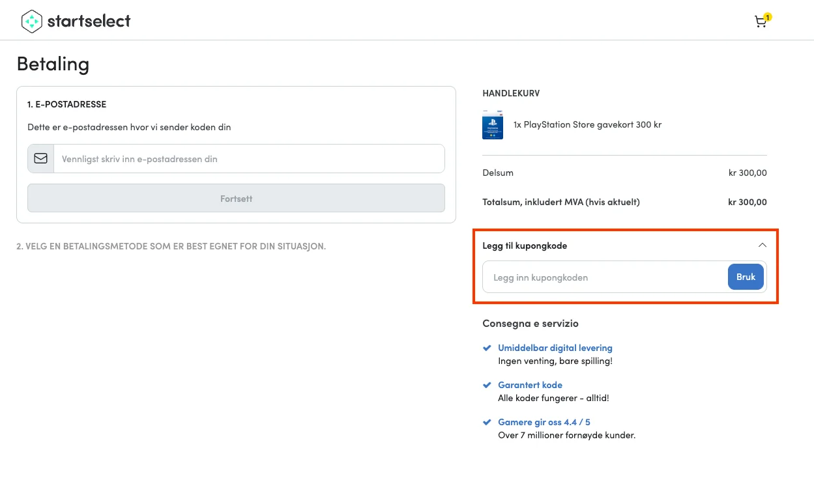Viewport: 814px width, 504px height.
Task: Click the Ingen venting, bare spilling text
Action: point(555,361)
